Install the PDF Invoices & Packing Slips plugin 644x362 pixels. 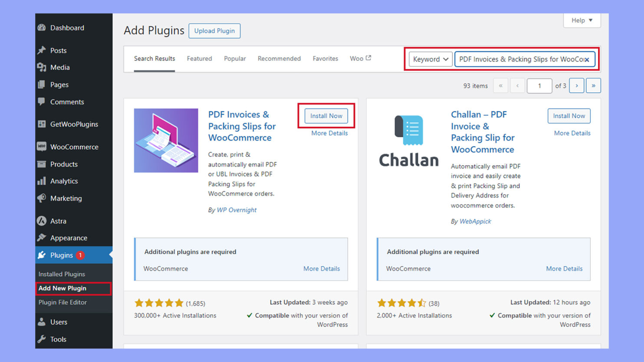(x=326, y=116)
